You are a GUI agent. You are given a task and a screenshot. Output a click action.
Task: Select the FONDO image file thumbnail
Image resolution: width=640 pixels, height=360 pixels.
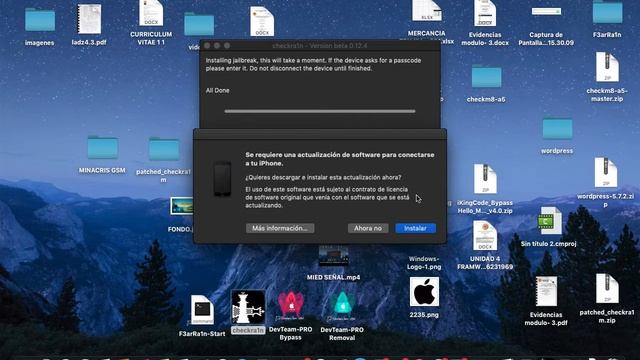pos(181,206)
